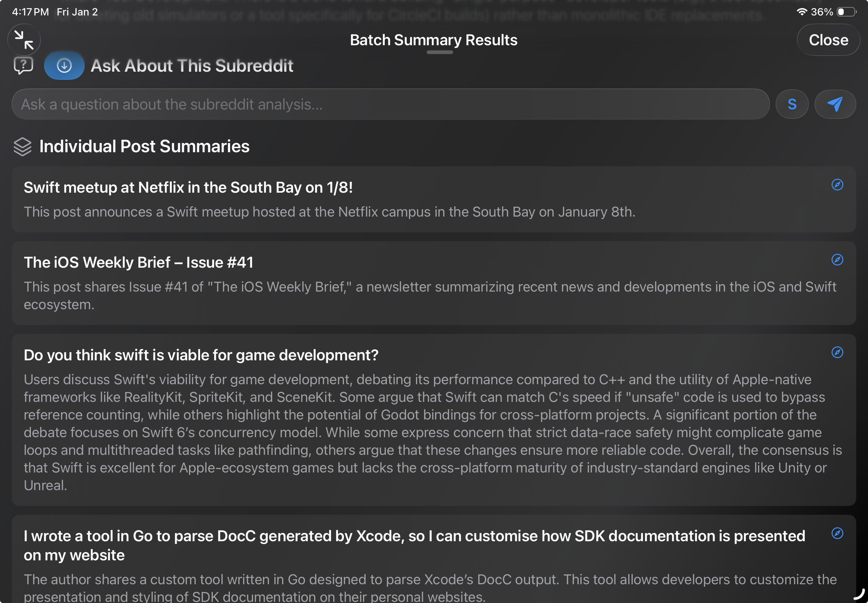Open the Swift meetup at Netflix summary card

click(x=434, y=200)
